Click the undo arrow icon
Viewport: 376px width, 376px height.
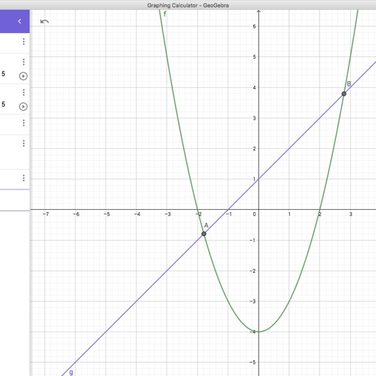click(44, 22)
